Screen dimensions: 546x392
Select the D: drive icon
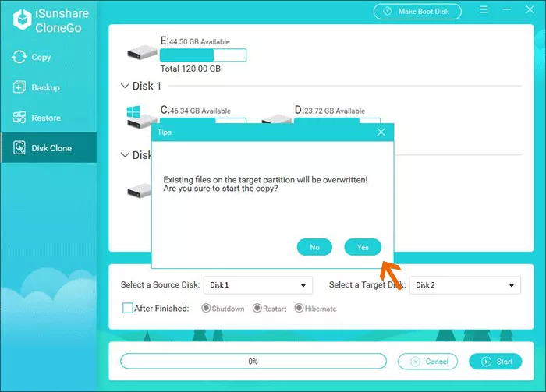tap(276, 119)
